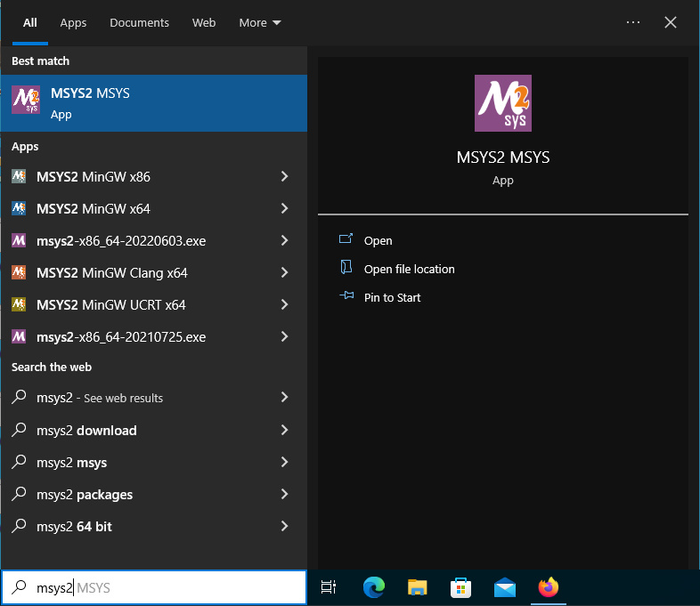
Task: Click the msys2 64 bit web suggestion
Action: coord(74,527)
